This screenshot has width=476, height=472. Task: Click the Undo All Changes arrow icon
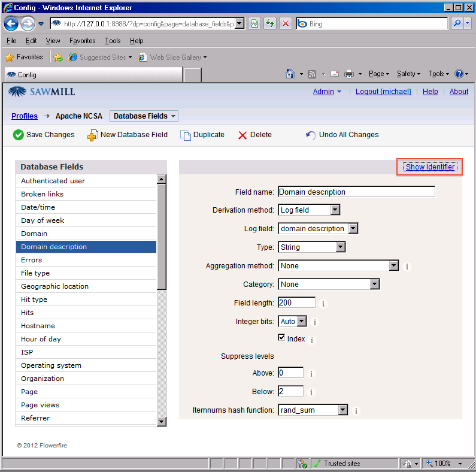pyautogui.click(x=311, y=135)
